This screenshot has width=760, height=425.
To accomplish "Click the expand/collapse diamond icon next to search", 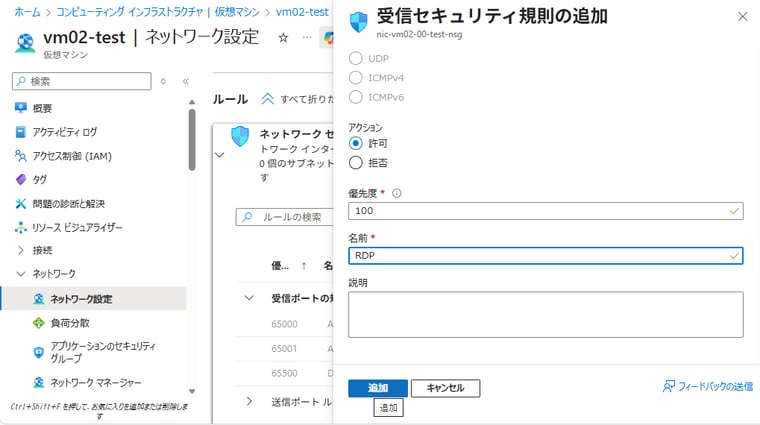I will click(x=163, y=81).
